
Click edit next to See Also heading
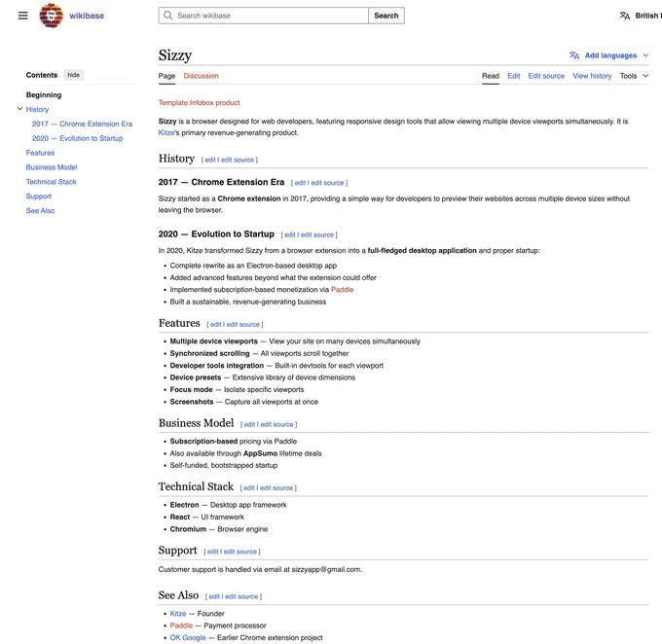[214, 596]
